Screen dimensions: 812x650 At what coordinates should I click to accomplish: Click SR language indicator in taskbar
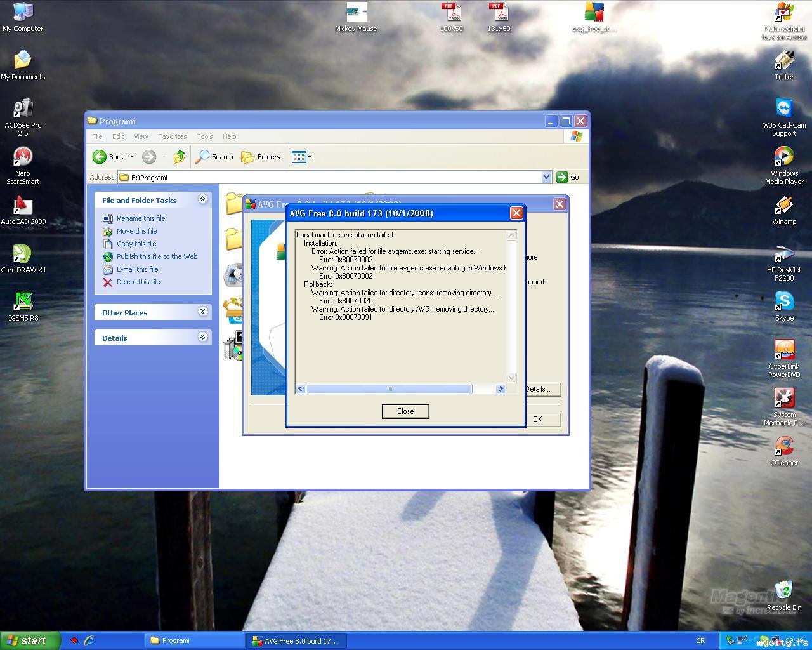pos(700,640)
